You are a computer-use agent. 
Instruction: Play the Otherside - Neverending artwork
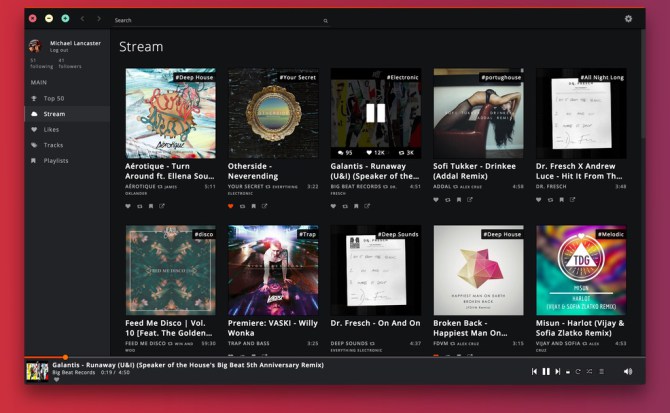click(x=273, y=113)
